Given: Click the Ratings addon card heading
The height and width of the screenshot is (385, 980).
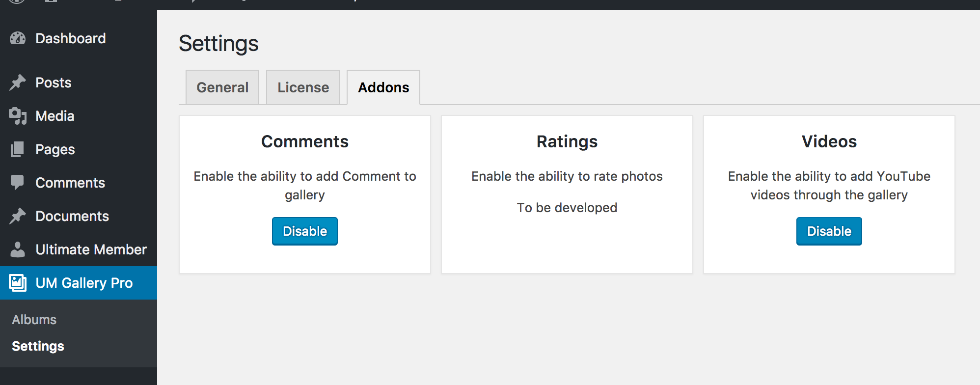Looking at the screenshot, I should [x=567, y=141].
